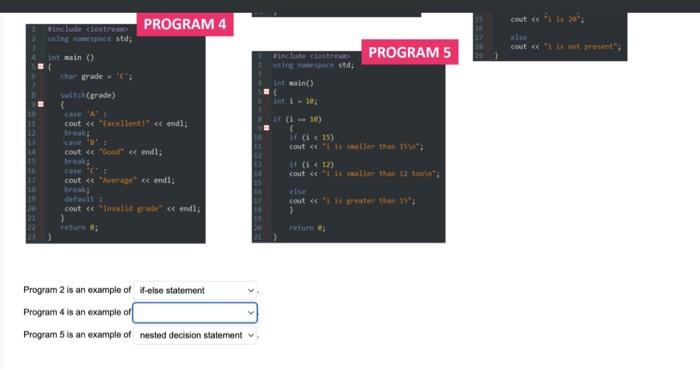The height and width of the screenshot is (370, 700).
Task: Click the 'Program 5 is an example of' text
Action: click(x=77, y=334)
